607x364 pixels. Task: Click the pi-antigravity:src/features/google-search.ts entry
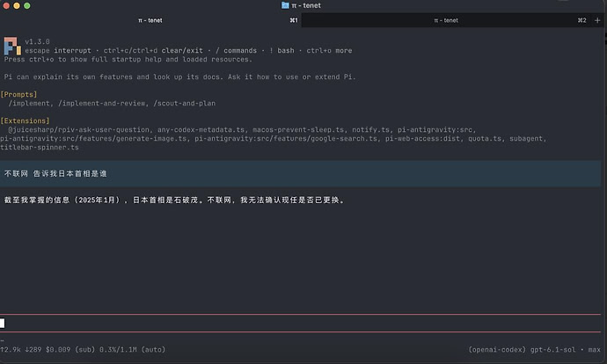pos(286,139)
